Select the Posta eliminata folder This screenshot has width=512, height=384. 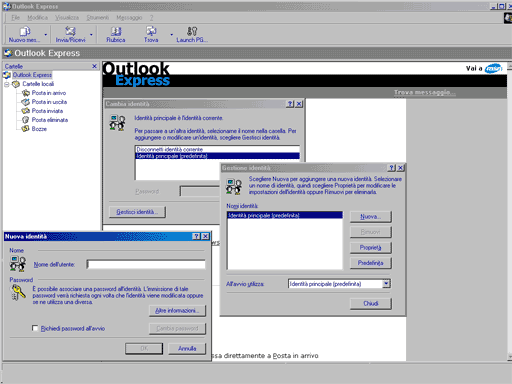pyautogui.click(x=45, y=120)
